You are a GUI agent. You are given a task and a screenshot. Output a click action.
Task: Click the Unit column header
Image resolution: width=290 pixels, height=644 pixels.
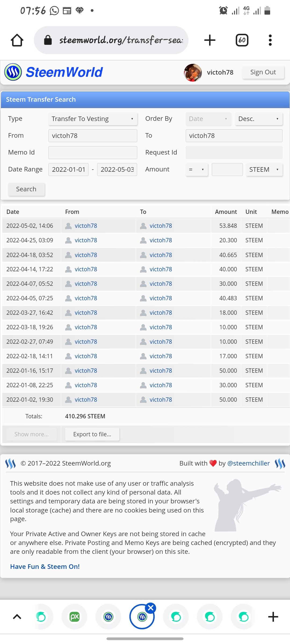251,212
